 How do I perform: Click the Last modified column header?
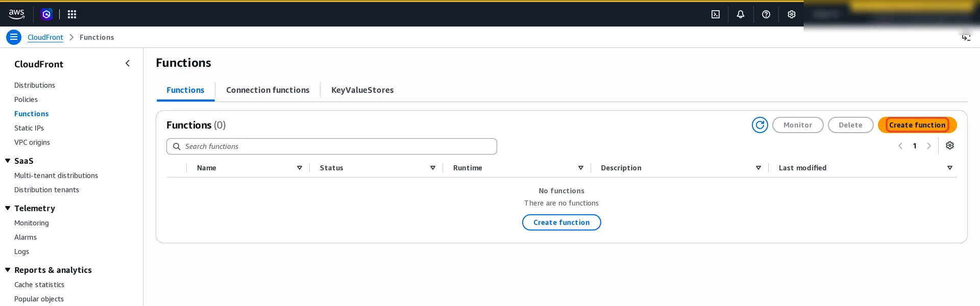click(802, 168)
